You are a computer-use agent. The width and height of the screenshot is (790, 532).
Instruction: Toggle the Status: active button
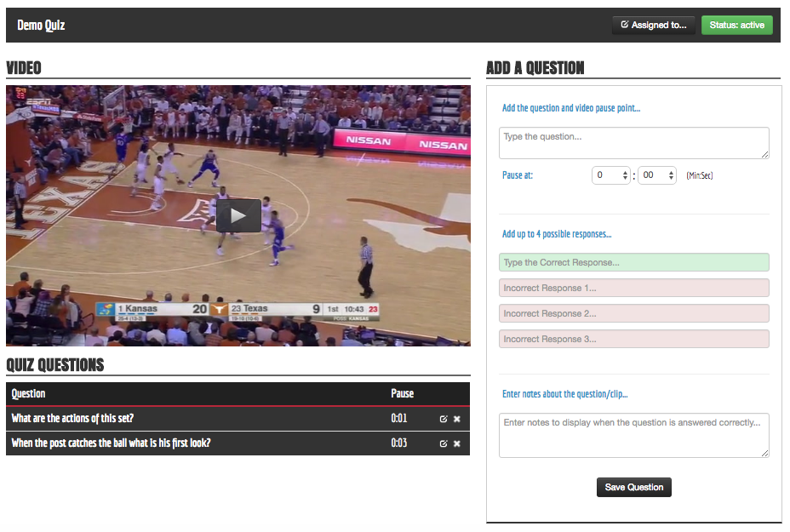(x=736, y=26)
